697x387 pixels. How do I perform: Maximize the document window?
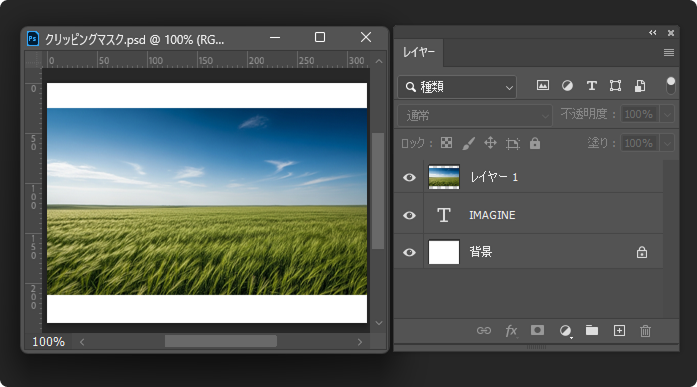[x=320, y=37]
